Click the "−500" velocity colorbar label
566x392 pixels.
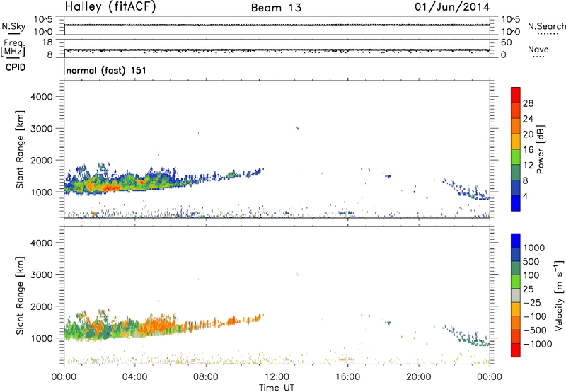pos(535,330)
